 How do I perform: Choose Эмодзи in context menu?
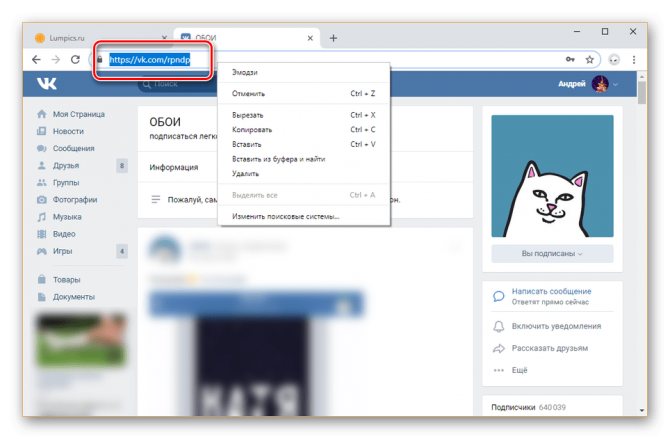(304, 72)
